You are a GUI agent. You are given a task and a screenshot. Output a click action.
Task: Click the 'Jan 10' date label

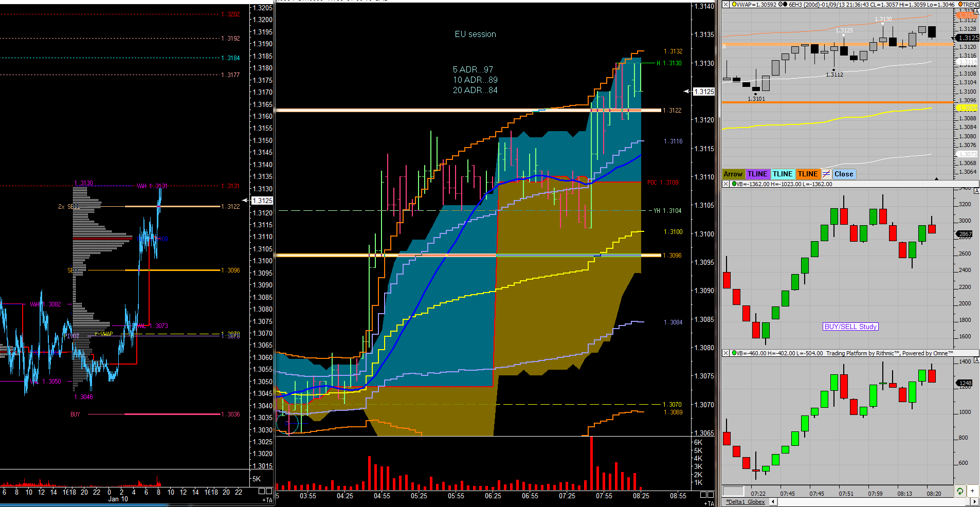(x=118, y=499)
